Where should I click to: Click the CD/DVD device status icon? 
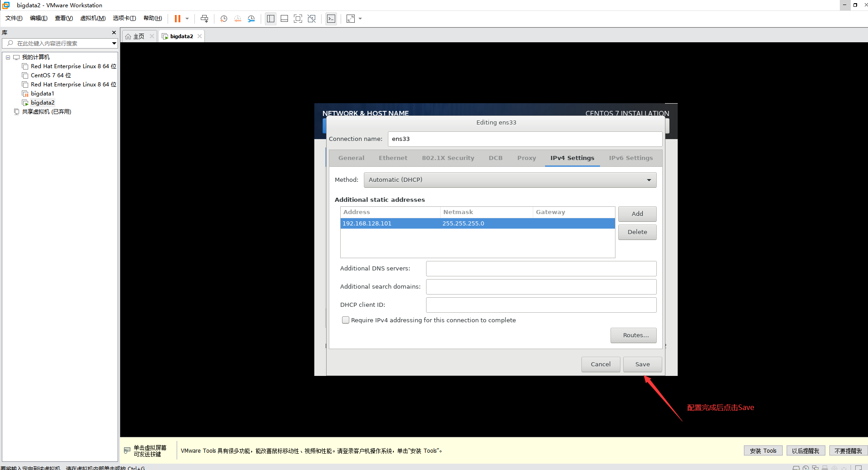tap(806, 467)
